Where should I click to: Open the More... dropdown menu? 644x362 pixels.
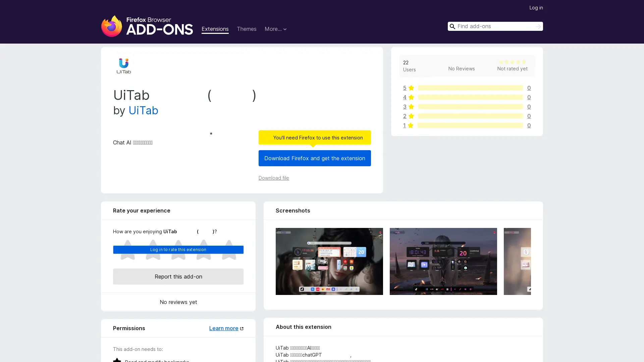pos(275,29)
